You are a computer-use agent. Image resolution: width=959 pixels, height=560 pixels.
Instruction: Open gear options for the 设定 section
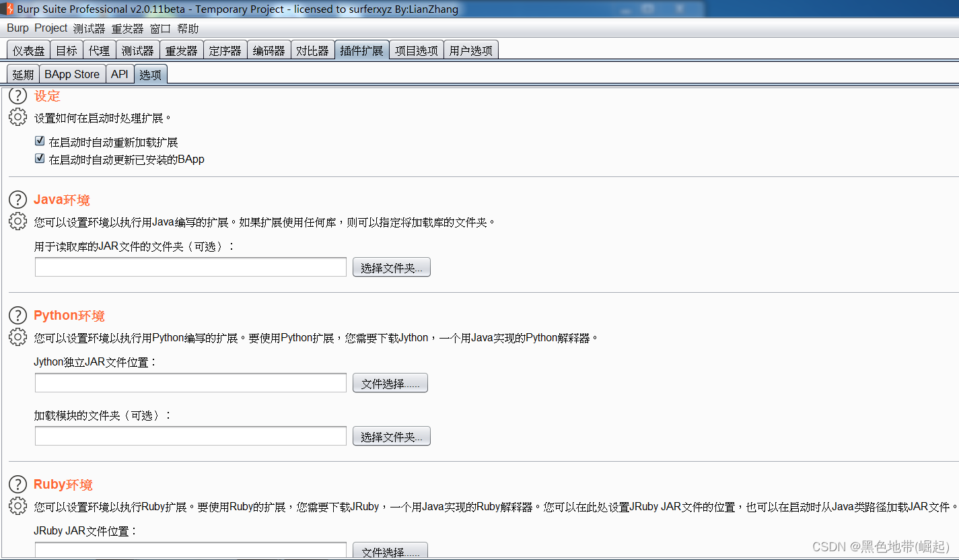[x=17, y=117]
